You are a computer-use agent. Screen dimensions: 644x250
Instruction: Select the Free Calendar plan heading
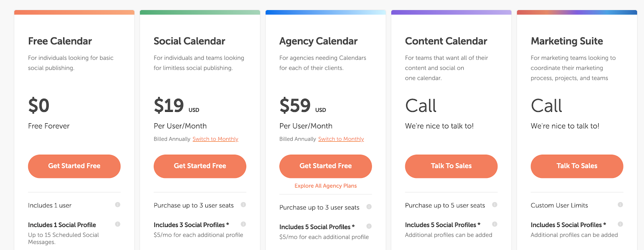(x=60, y=41)
